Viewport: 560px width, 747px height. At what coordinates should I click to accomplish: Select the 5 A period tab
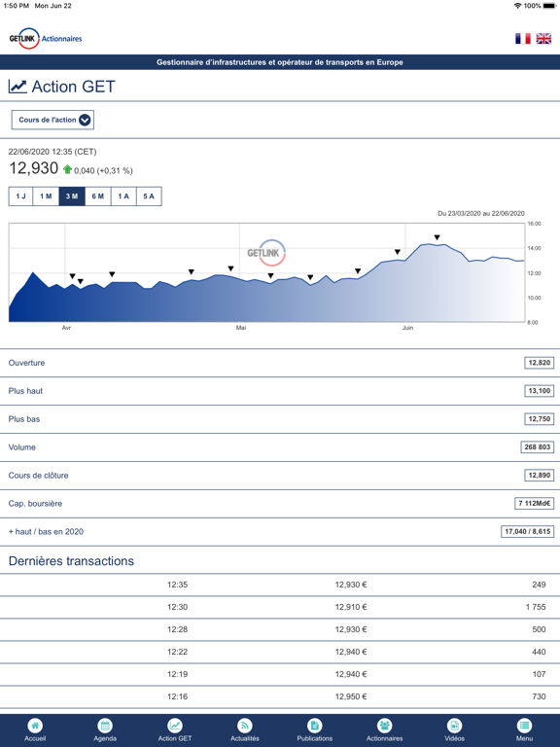point(149,196)
